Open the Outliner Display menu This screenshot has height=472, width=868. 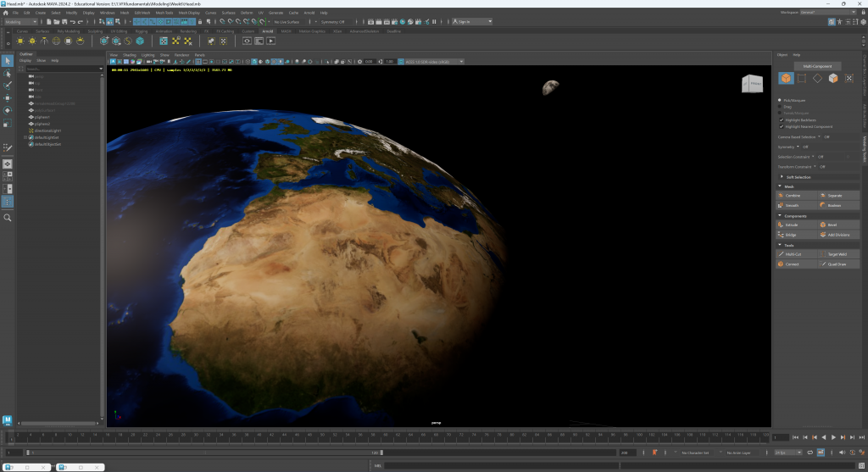[x=25, y=60]
